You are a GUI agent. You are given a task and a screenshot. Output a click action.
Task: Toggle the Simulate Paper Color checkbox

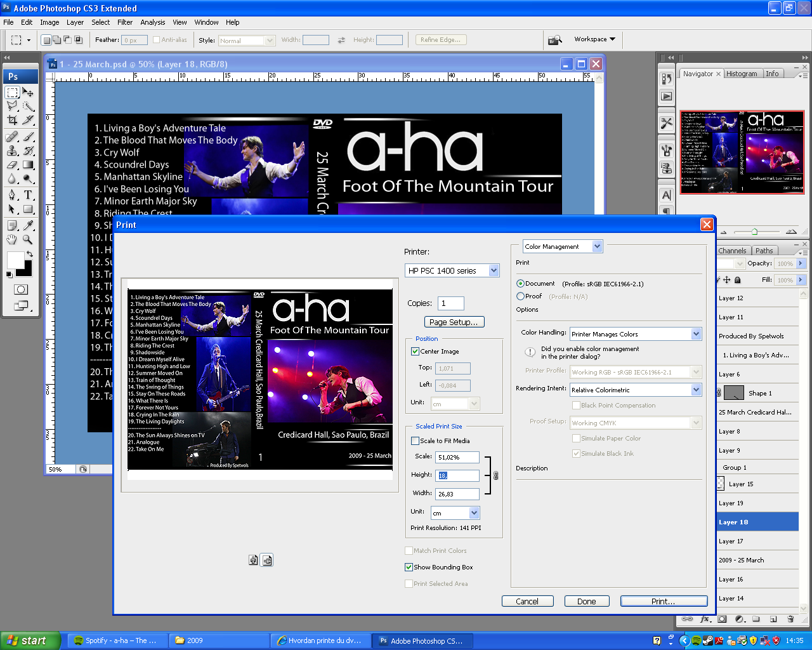(x=576, y=438)
